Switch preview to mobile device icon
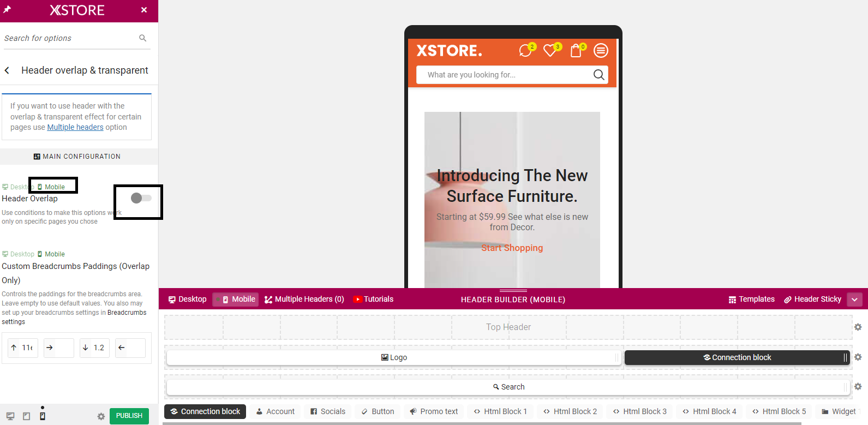 click(x=43, y=416)
